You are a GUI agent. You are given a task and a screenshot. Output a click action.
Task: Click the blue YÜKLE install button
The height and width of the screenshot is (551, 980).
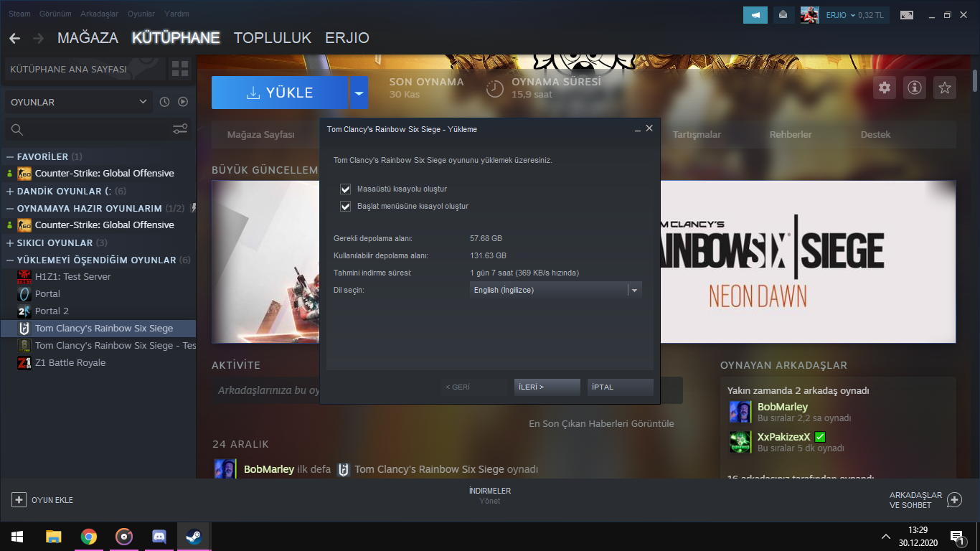[281, 93]
